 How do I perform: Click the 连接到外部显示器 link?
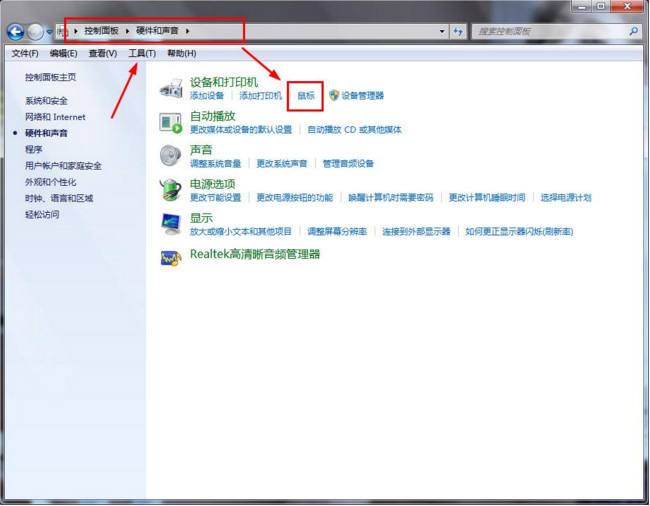point(416,232)
